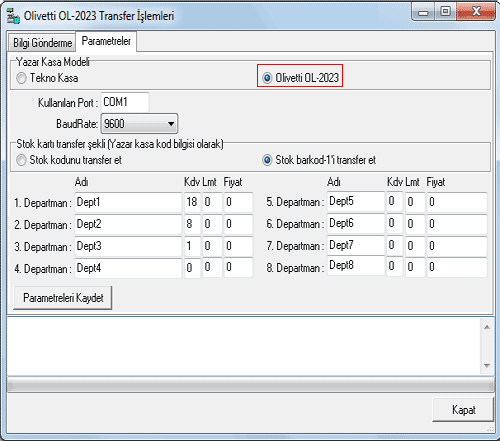Click the application icon in title bar
This screenshot has height=441, width=500.
(x=13, y=16)
